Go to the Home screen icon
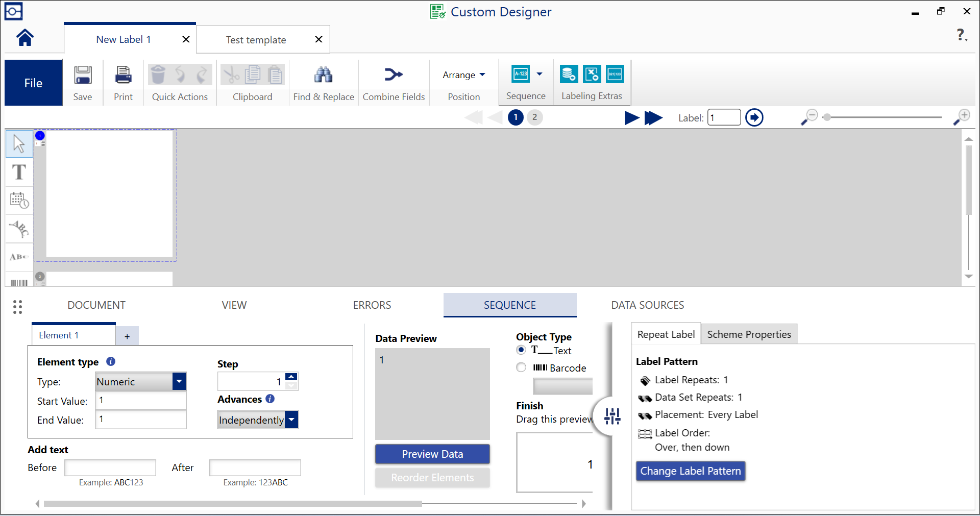 point(25,38)
